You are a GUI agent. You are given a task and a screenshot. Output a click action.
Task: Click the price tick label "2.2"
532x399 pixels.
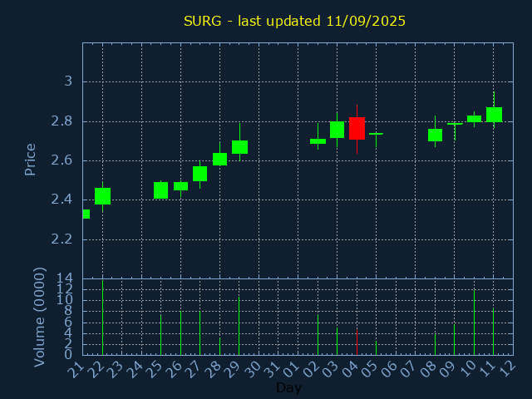[62, 239]
